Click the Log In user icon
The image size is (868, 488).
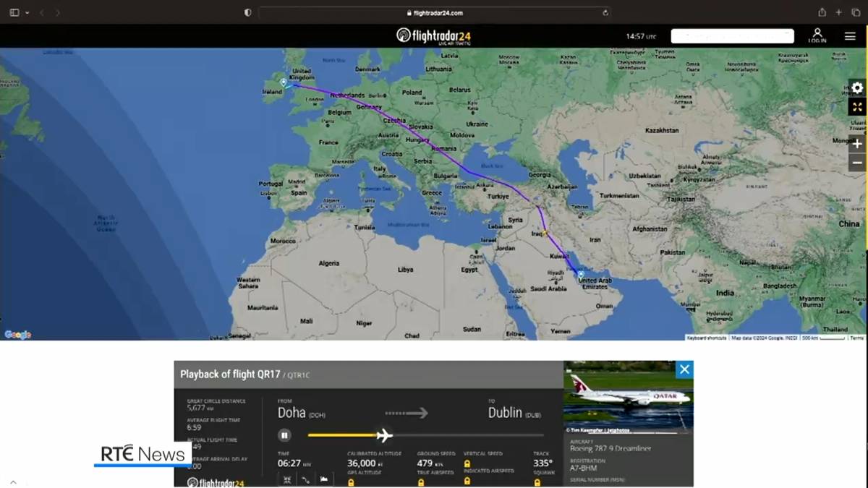pos(817,35)
